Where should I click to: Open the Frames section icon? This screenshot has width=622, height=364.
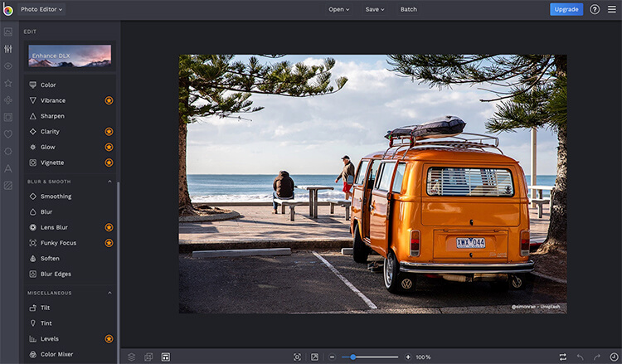pos(8,117)
